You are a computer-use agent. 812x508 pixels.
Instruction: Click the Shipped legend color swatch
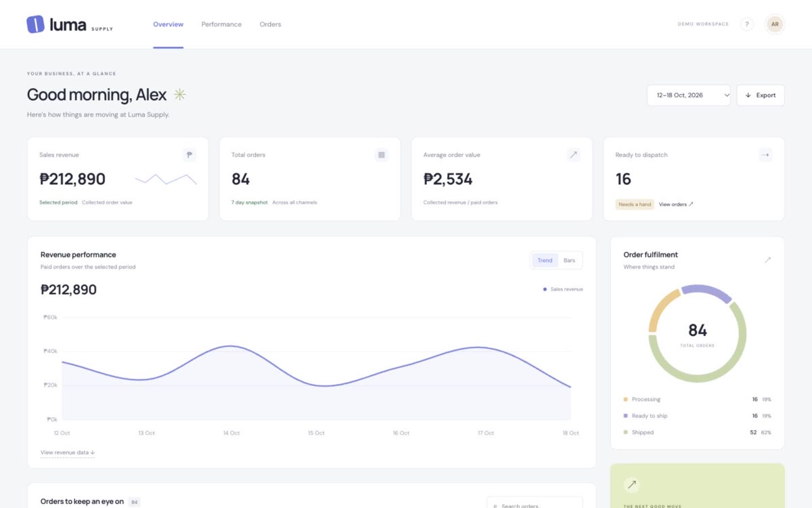(625, 432)
